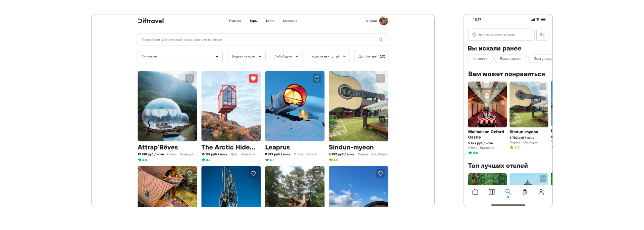Open the Карта menu item

coord(270,21)
